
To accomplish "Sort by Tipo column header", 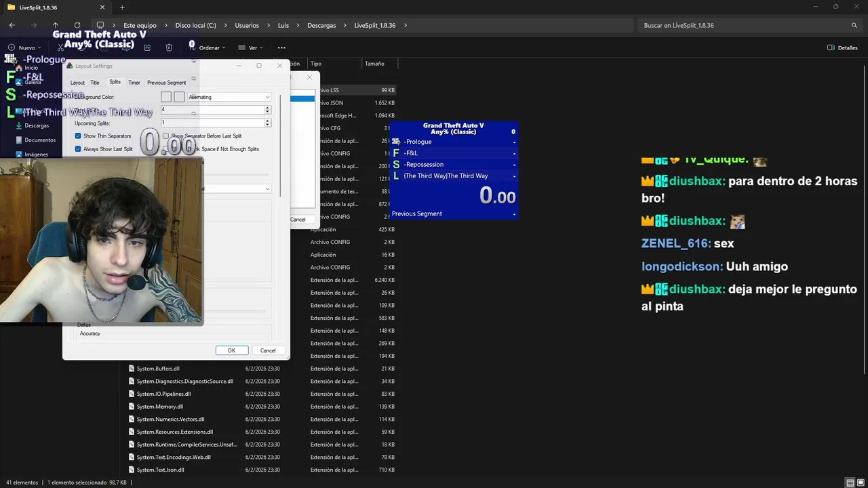I will click(315, 64).
